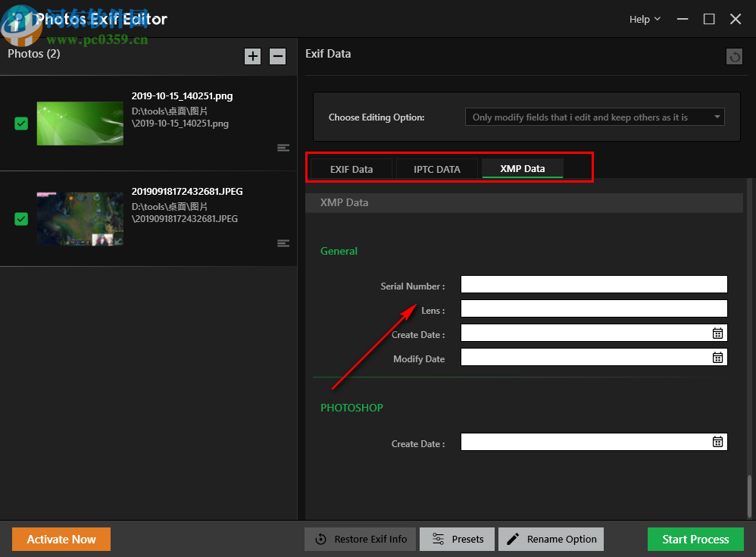Switch to the IPTC DATA tab
Image resolution: width=756 pixels, height=557 pixels.
pos(436,168)
